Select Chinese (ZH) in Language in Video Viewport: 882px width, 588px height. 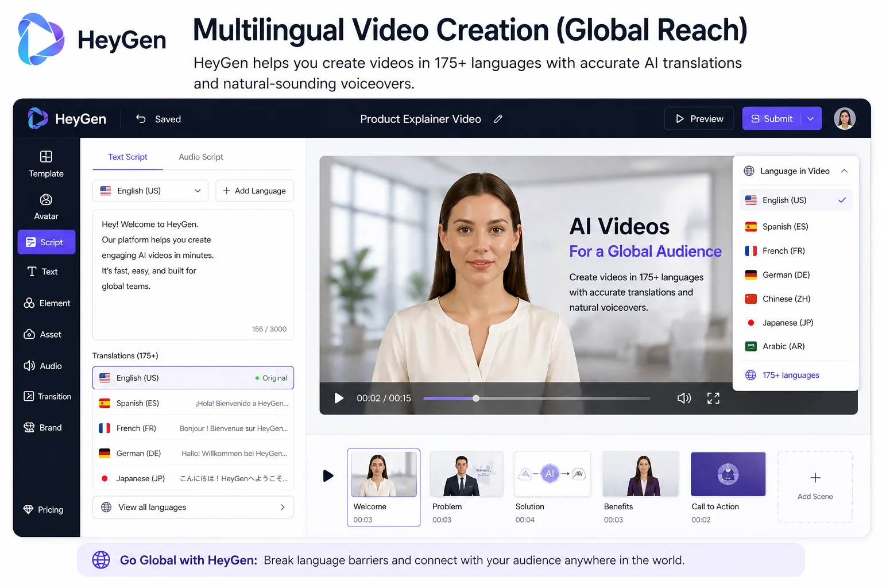[x=795, y=299]
